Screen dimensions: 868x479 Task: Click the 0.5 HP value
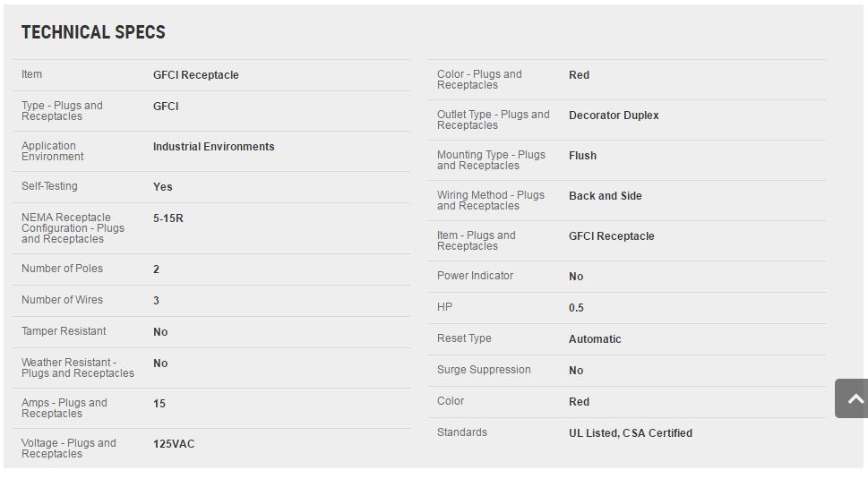576,307
